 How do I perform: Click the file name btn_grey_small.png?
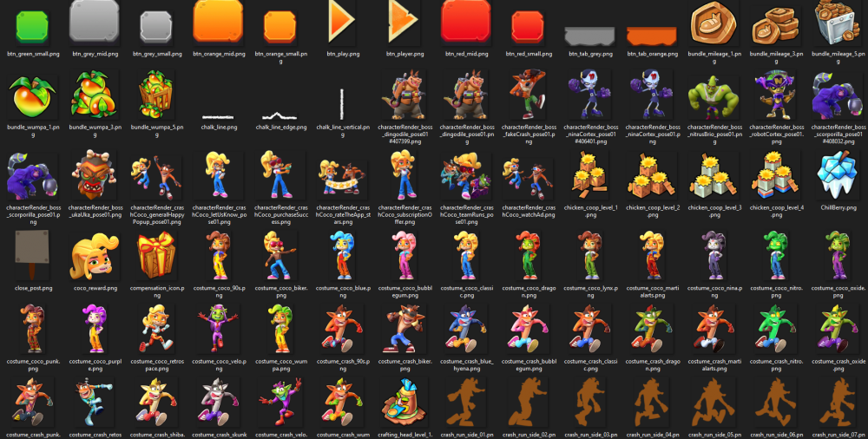click(156, 55)
